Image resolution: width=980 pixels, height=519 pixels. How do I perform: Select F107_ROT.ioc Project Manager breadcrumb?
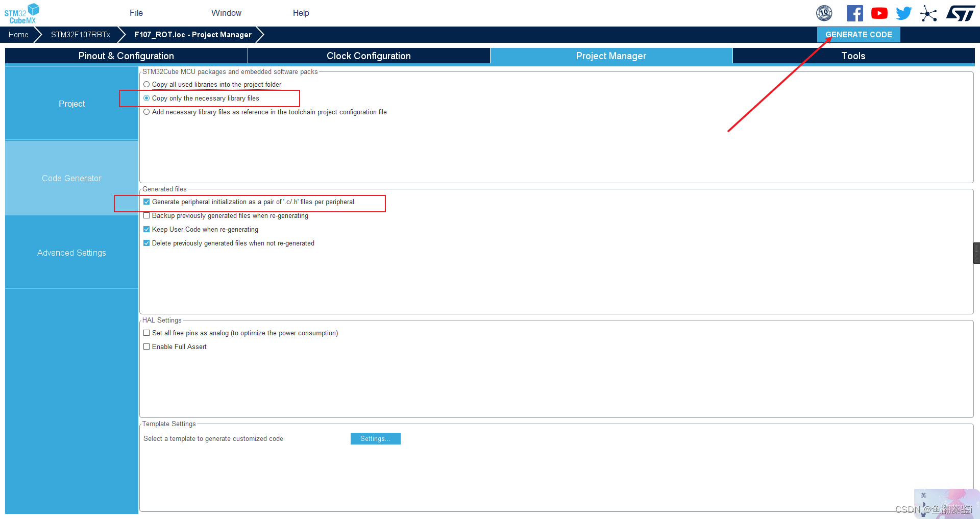pyautogui.click(x=193, y=35)
